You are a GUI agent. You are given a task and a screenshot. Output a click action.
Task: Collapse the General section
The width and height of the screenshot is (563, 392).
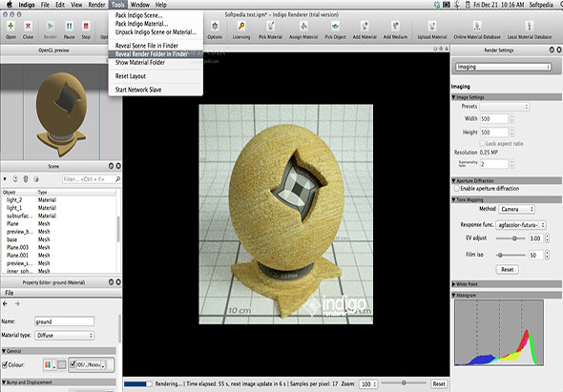[4, 351]
